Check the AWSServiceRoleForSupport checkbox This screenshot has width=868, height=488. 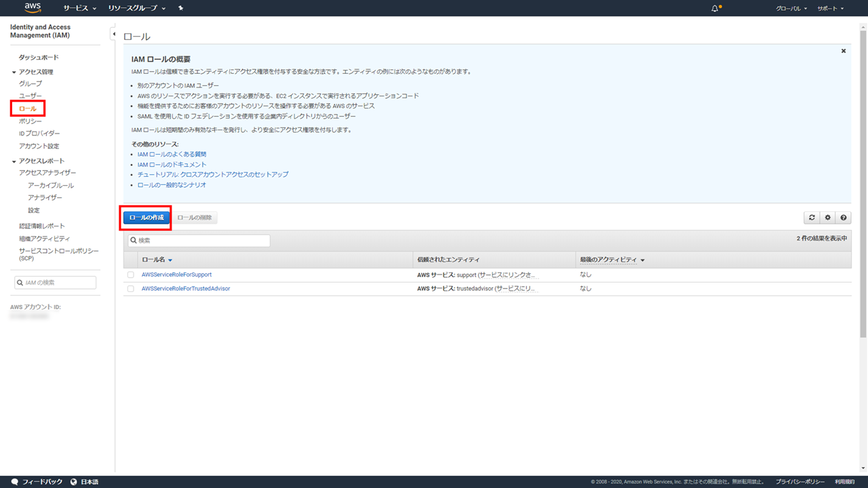click(x=130, y=274)
